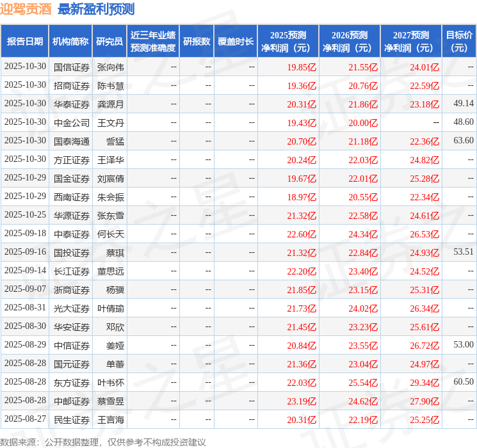Click 中金公司 institution cell
This screenshot has height=448, width=477.
point(72,123)
